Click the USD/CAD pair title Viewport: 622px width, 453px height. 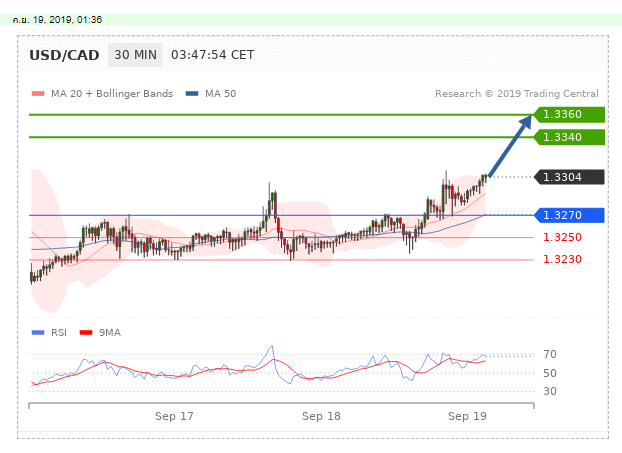tap(64, 55)
